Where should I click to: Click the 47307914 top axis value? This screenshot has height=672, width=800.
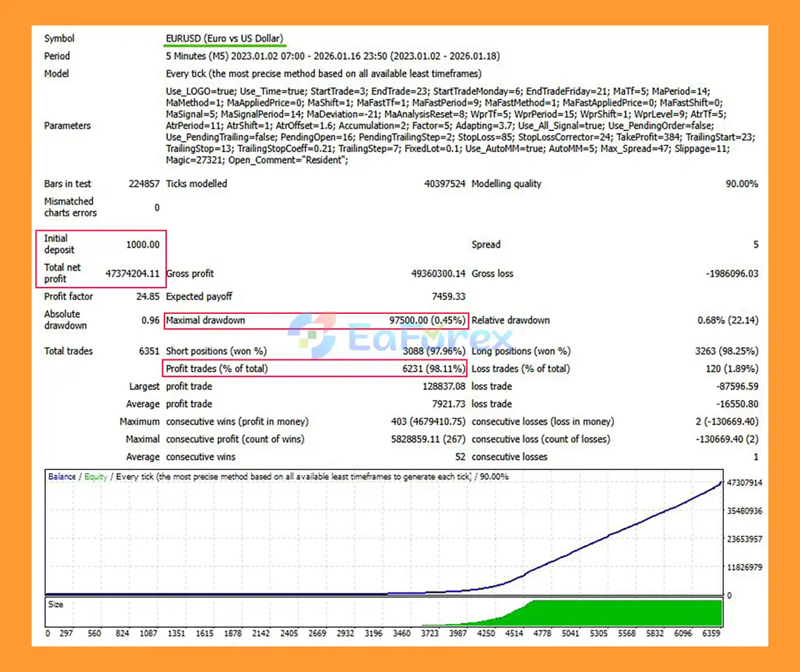[744, 483]
